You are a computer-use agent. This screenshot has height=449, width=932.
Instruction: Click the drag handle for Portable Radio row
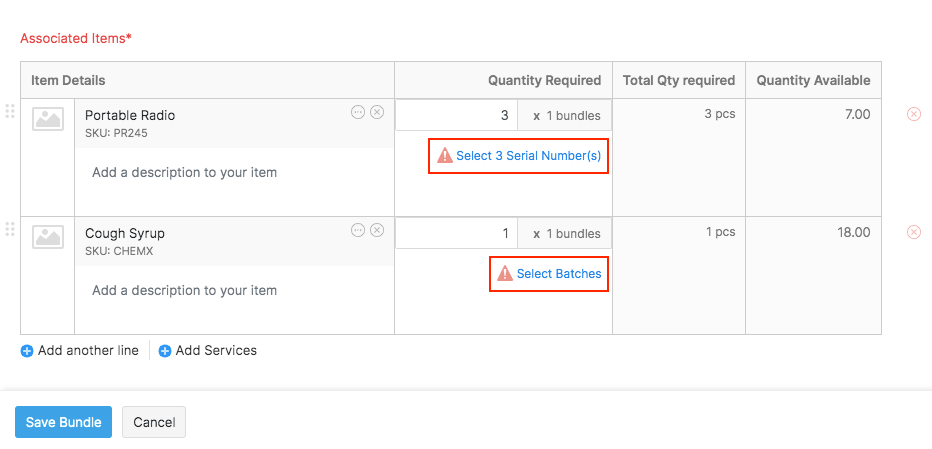tap(10, 111)
